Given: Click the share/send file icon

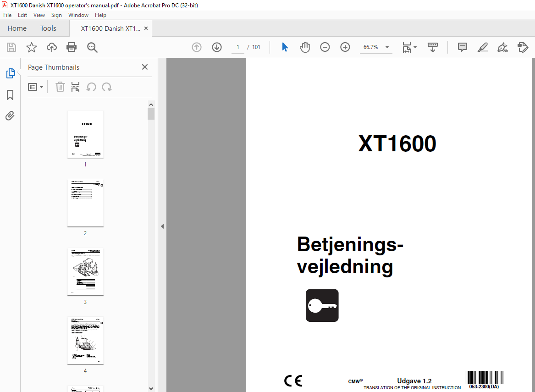Looking at the screenshot, I should point(523,47).
